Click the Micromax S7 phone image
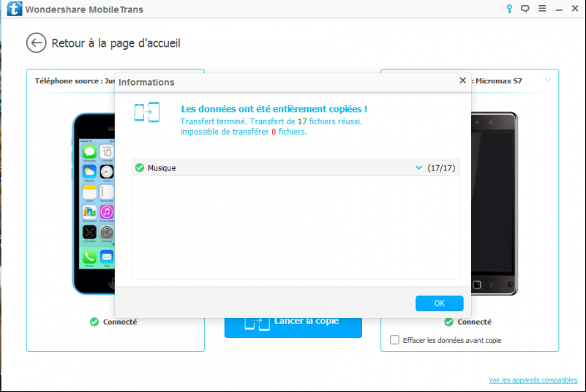Screen dimensions: 586x392 coord(495,203)
